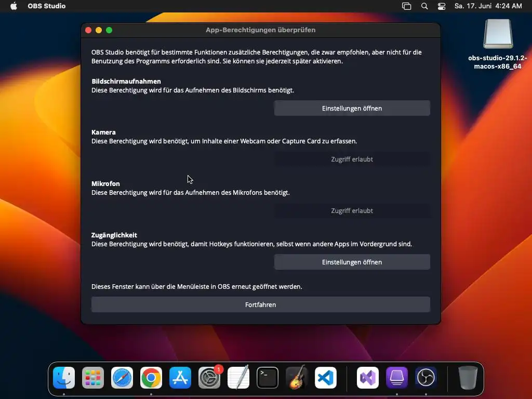Click the text 'Dieses Fenster kann über die Menüleiste'
The height and width of the screenshot is (399, 532).
pos(197,287)
